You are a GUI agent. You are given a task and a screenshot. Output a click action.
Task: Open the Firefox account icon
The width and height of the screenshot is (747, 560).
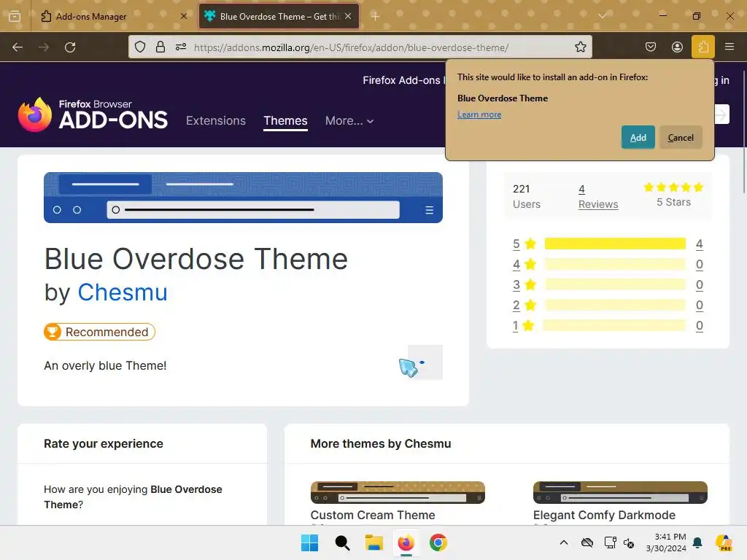coord(677,47)
